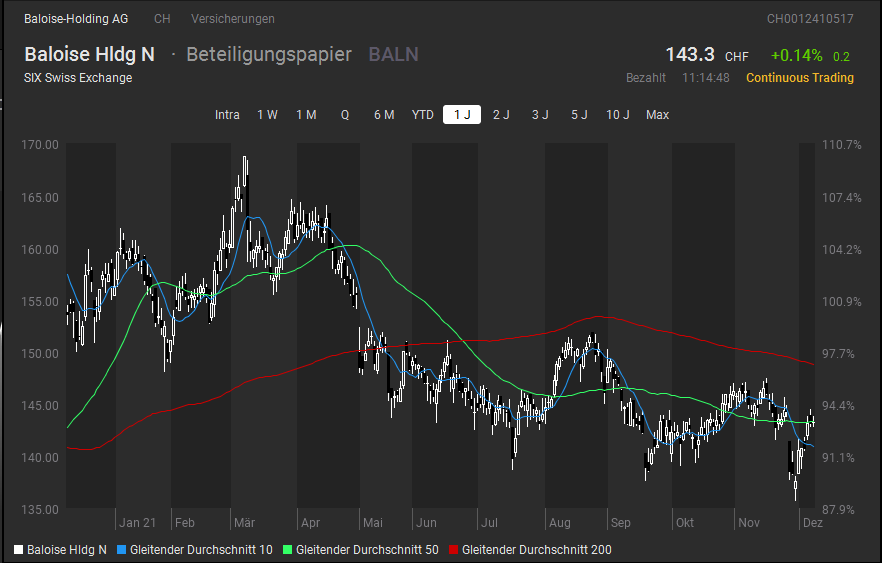
Task: Switch to 6 M time range
Action: [384, 115]
